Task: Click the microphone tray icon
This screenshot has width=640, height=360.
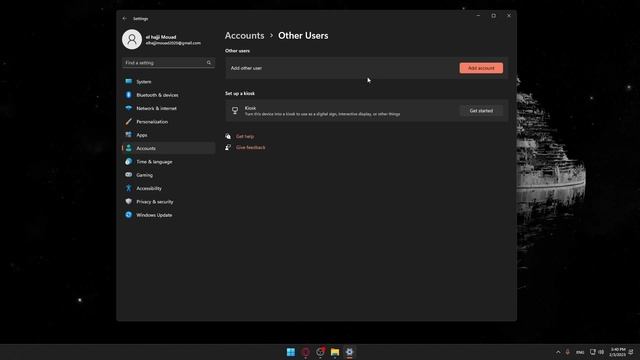Action: pos(567,352)
